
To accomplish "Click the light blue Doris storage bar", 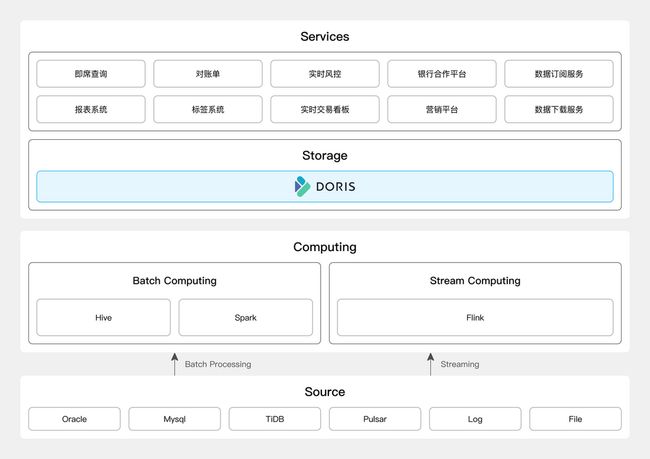I will [x=325, y=187].
